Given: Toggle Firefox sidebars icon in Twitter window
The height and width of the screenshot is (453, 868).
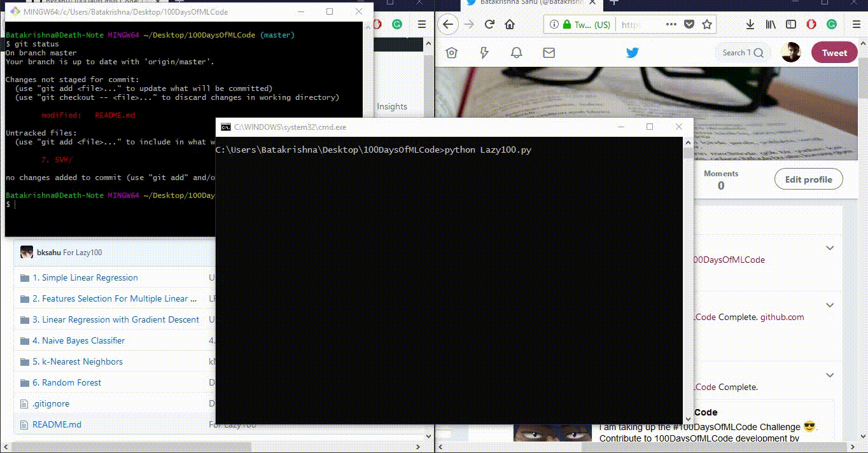Looking at the screenshot, I should (791, 24).
